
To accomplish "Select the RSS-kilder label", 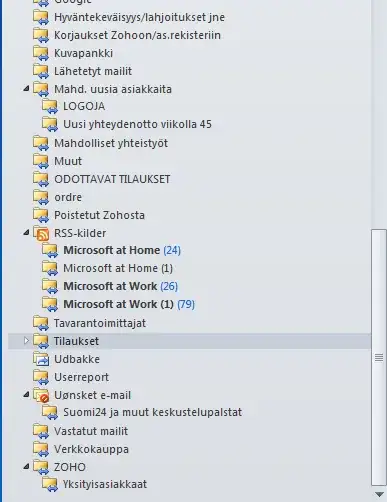I will click(x=80, y=233).
